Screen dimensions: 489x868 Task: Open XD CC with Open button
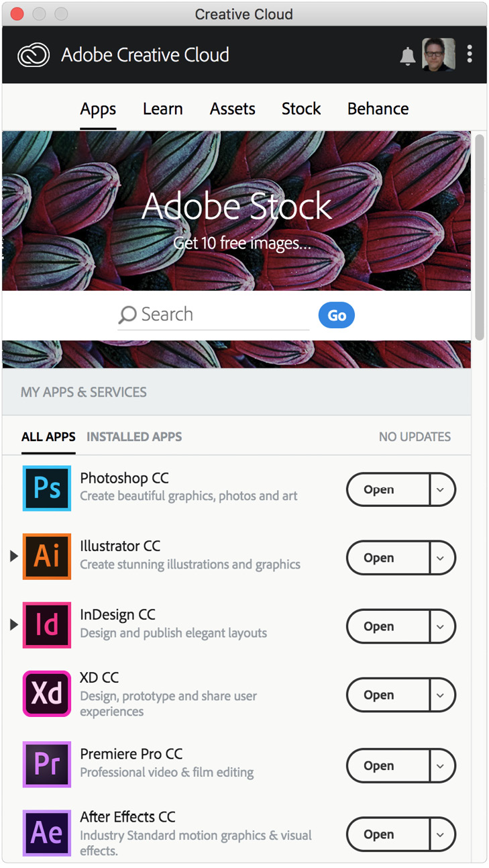pyautogui.click(x=387, y=695)
